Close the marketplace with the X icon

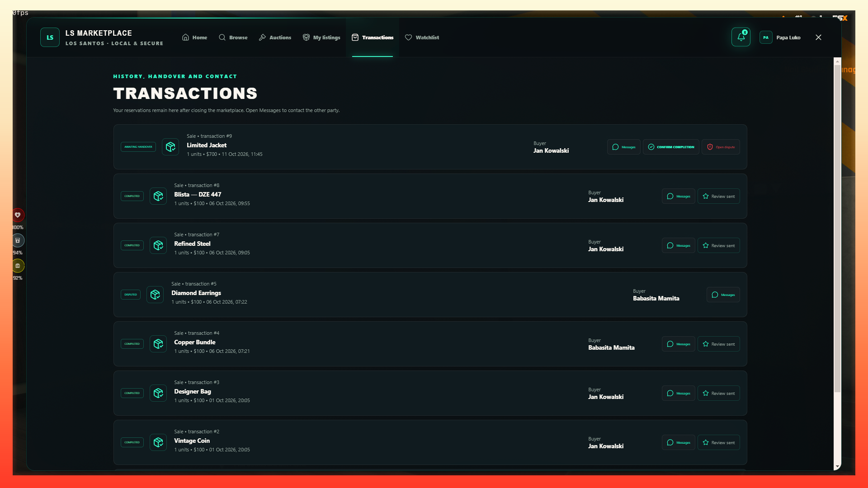point(818,38)
